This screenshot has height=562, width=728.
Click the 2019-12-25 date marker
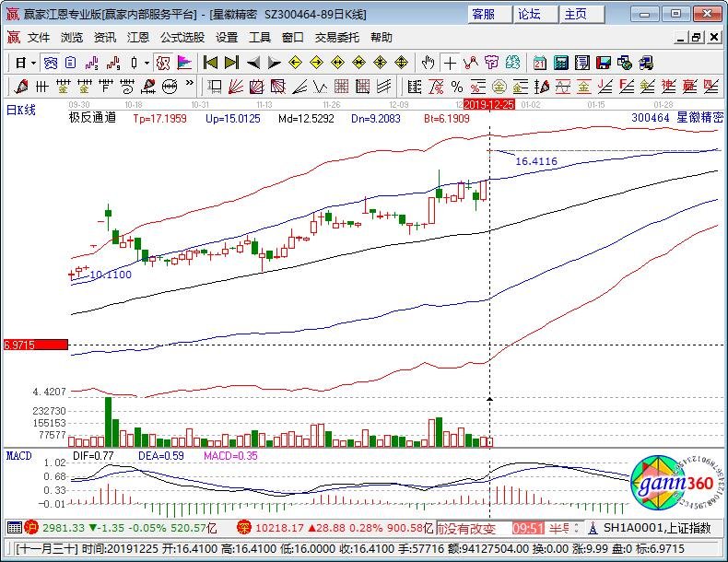(x=489, y=104)
